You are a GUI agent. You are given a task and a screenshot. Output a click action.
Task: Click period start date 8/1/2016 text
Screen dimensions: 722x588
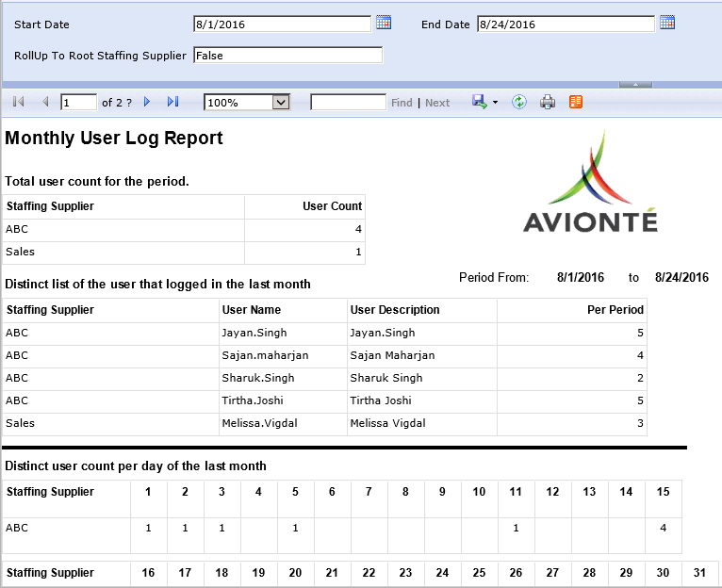581,277
